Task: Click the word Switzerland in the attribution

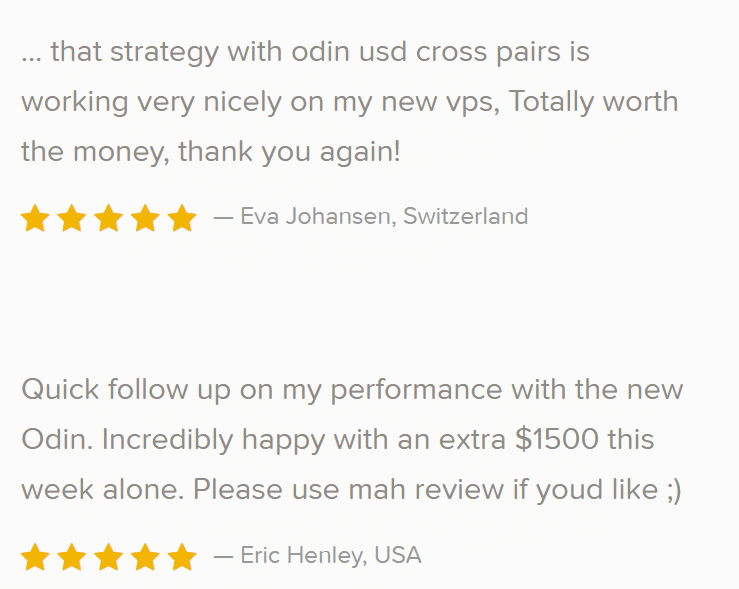Action: [466, 216]
